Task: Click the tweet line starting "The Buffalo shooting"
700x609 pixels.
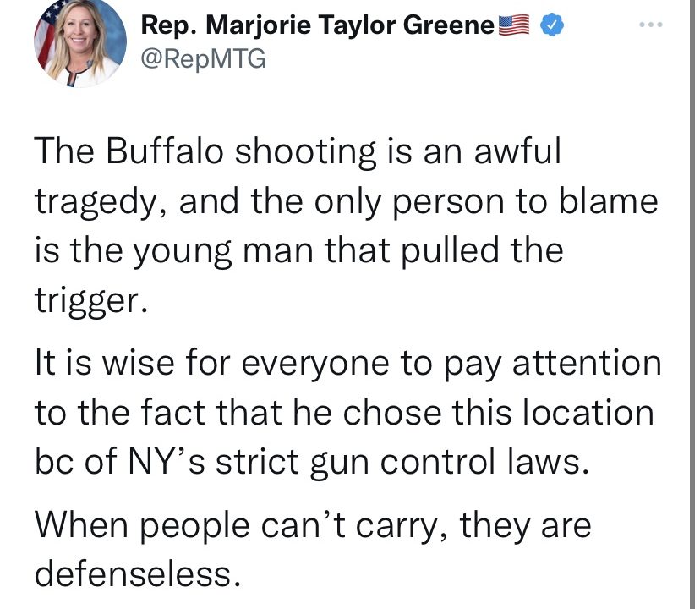Action: click(298, 151)
